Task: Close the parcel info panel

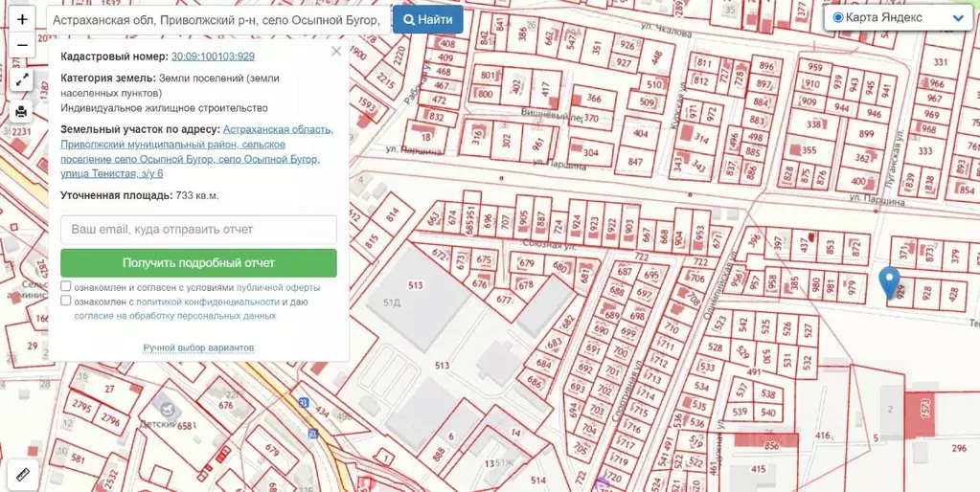Action: pos(336,51)
